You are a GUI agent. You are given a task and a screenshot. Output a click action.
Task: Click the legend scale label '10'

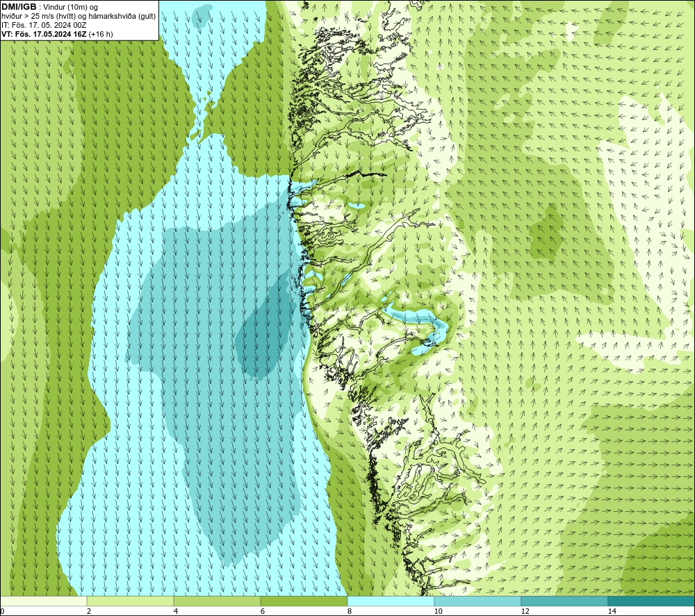point(439,612)
